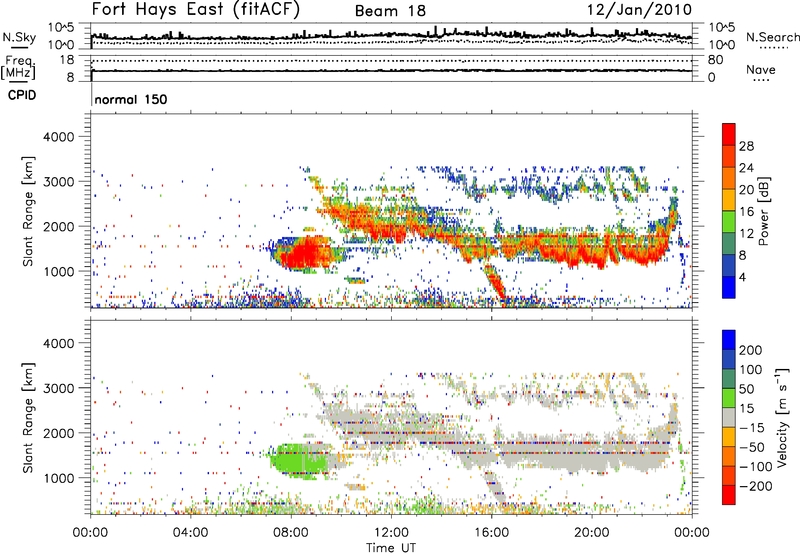Click the '200' tick on the Velocity colorbar
800x554 pixels.
pyautogui.click(x=751, y=350)
